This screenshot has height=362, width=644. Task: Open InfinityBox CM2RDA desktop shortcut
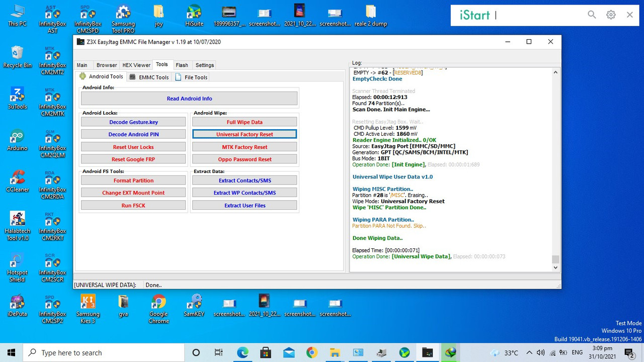[52, 185]
